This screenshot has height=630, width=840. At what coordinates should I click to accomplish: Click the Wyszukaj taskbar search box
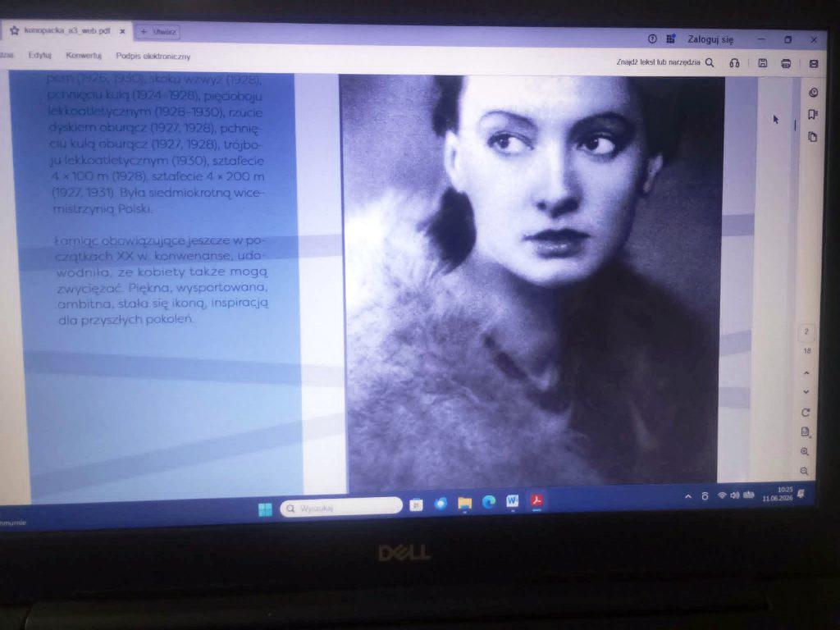341,507
